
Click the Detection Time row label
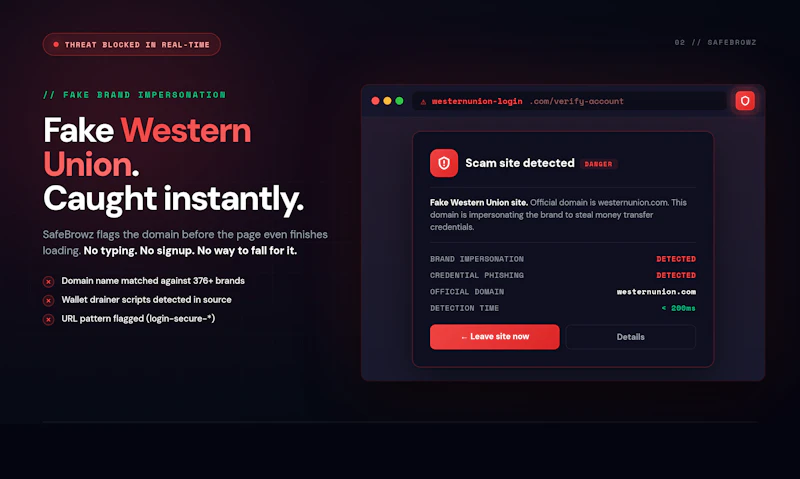(464, 308)
